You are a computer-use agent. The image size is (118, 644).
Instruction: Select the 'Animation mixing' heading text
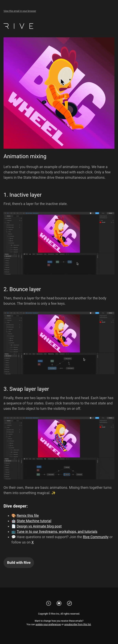(25, 156)
